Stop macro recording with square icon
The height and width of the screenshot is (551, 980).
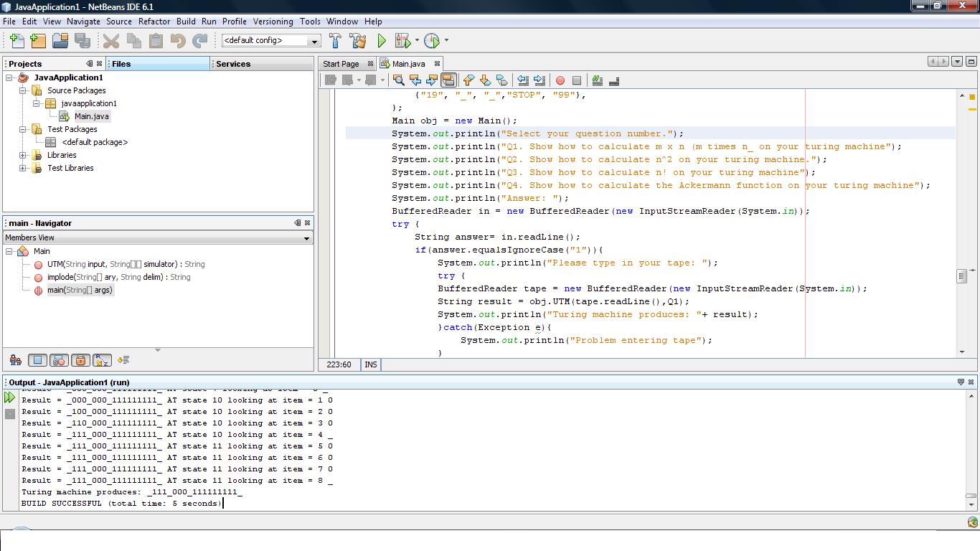(576, 80)
